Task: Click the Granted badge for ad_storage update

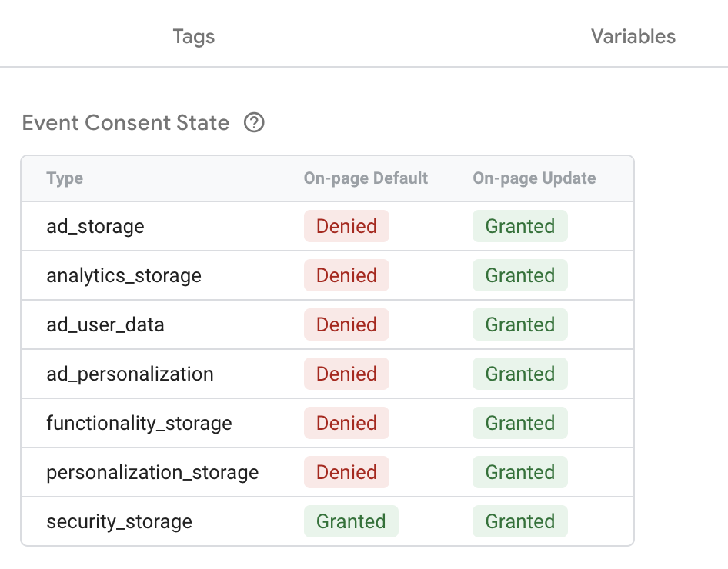Action: coord(520,226)
